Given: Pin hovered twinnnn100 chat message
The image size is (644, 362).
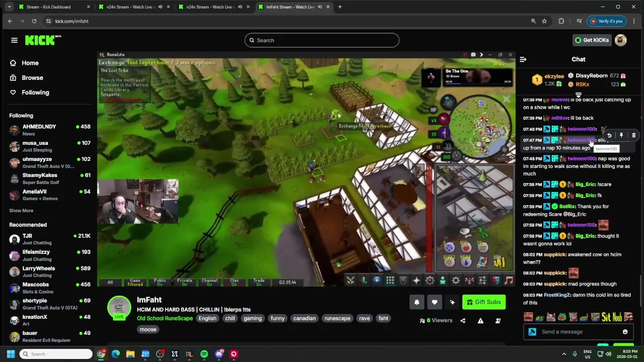Looking at the screenshot, I should coord(621,135).
